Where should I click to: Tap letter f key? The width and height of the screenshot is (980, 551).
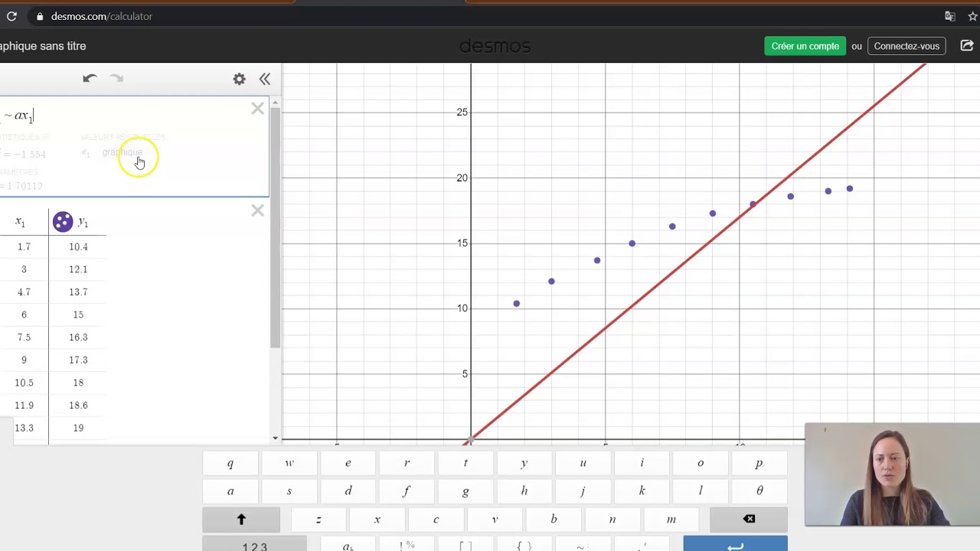(407, 491)
